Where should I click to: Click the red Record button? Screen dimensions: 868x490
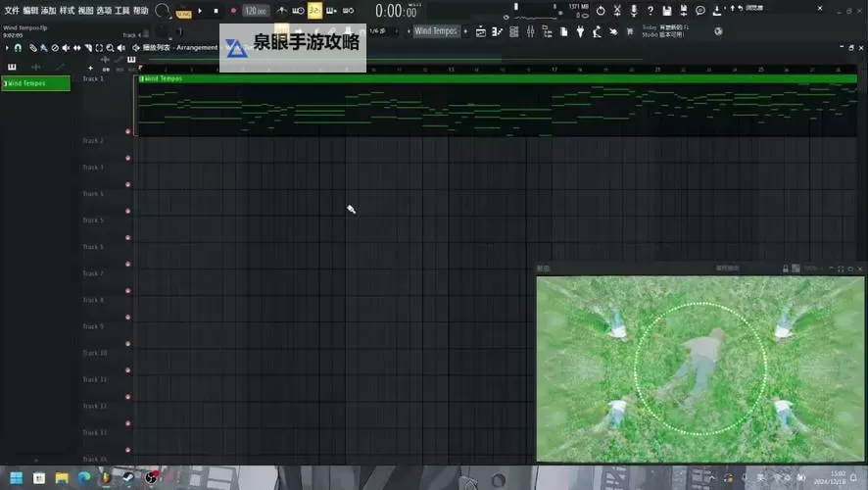tap(233, 11)
